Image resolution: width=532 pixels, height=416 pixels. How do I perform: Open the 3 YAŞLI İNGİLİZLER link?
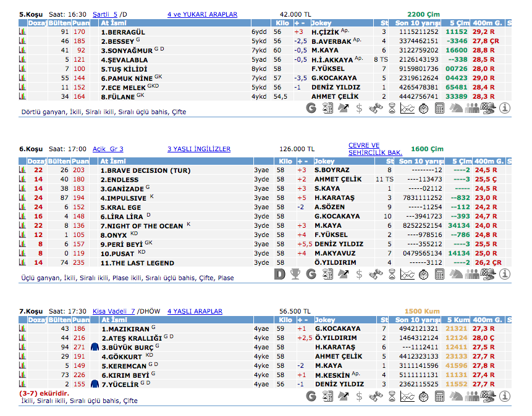click(x=198, y=149)
